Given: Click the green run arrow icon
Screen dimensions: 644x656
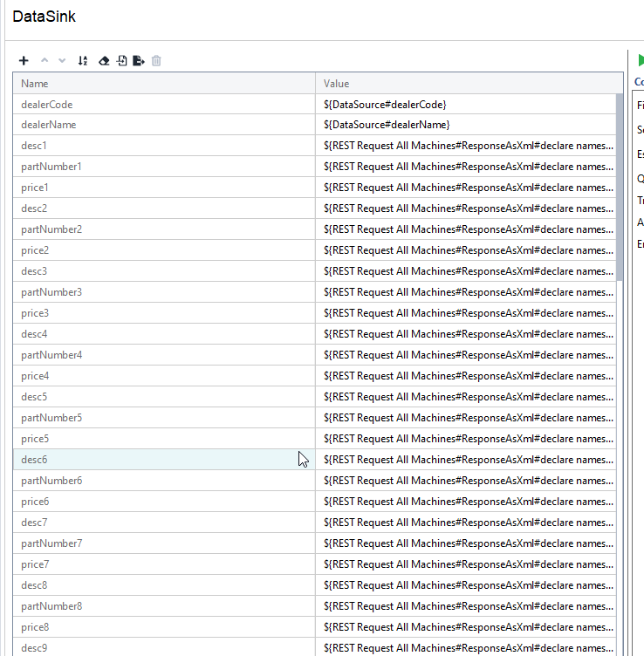Looking at the screenshot, I should point(641,60).
